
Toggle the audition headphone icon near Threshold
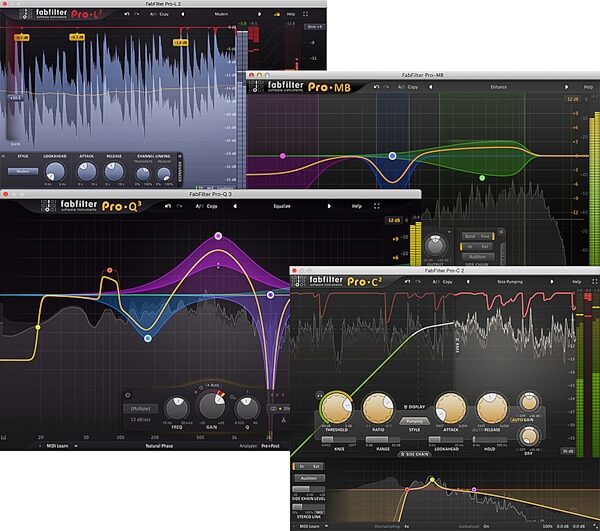click(320, 396)
